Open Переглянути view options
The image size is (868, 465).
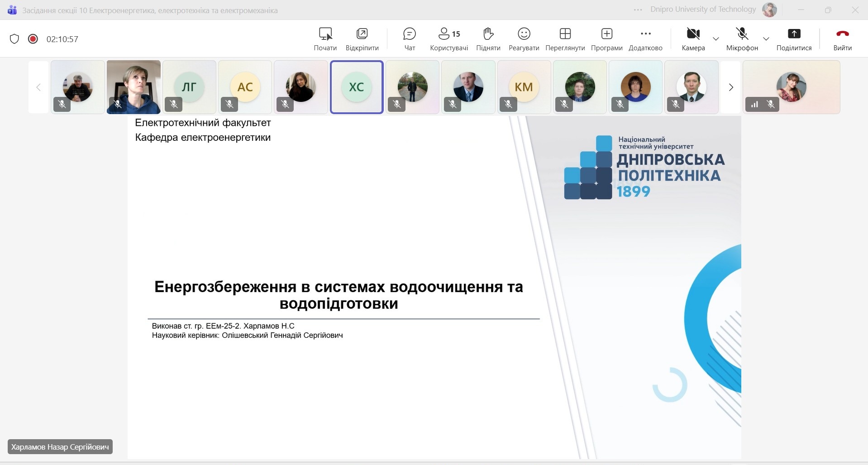[x=565, y=39]
